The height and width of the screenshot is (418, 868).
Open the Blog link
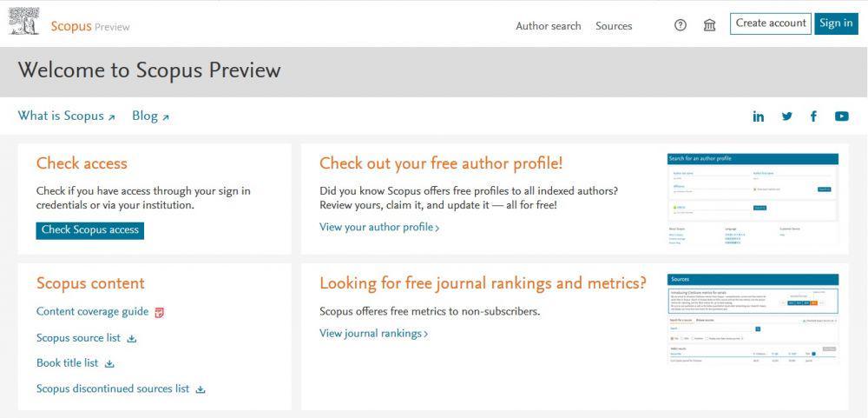coord(150,116)
